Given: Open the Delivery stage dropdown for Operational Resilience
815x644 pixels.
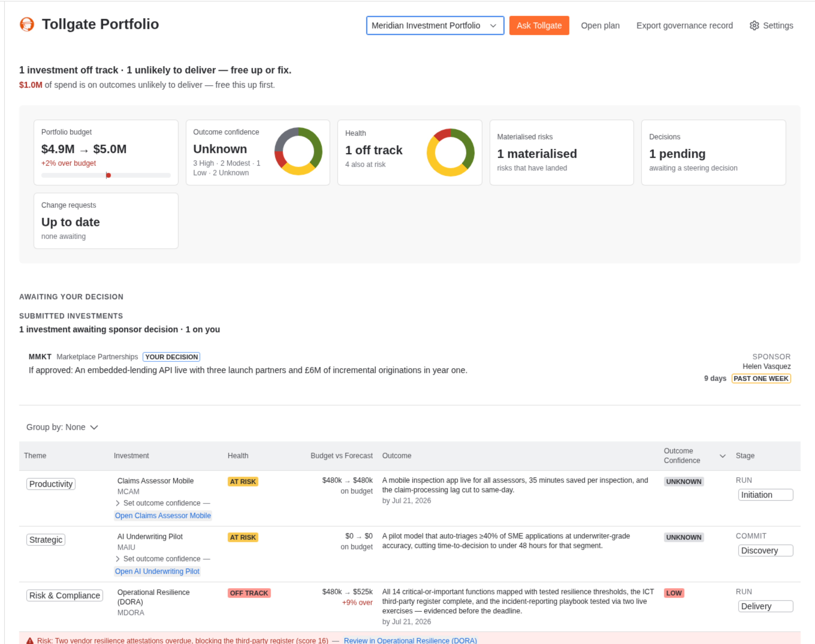Looking at the screenshot, I should (x=765, y=606).
